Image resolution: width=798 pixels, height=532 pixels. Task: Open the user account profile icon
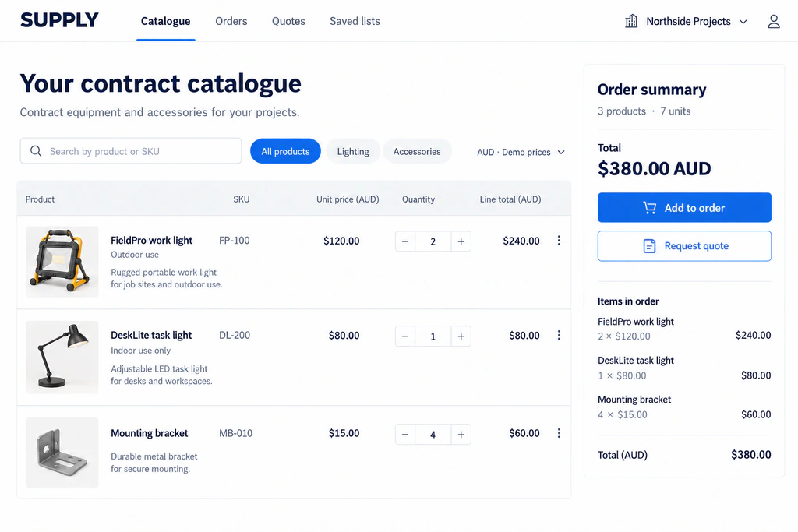click(x=774, y=21)
